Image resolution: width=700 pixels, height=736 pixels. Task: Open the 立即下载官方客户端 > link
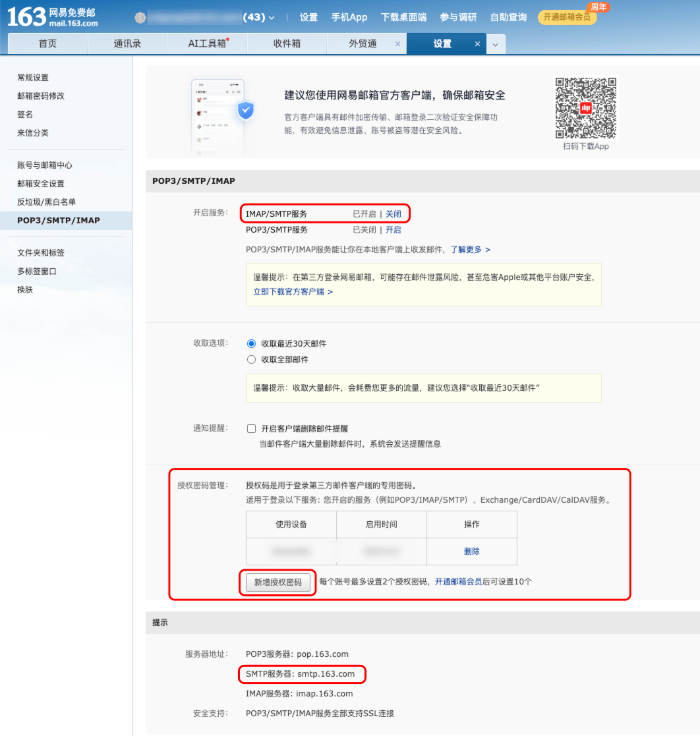pyautogui.click(x=293, y=292)
